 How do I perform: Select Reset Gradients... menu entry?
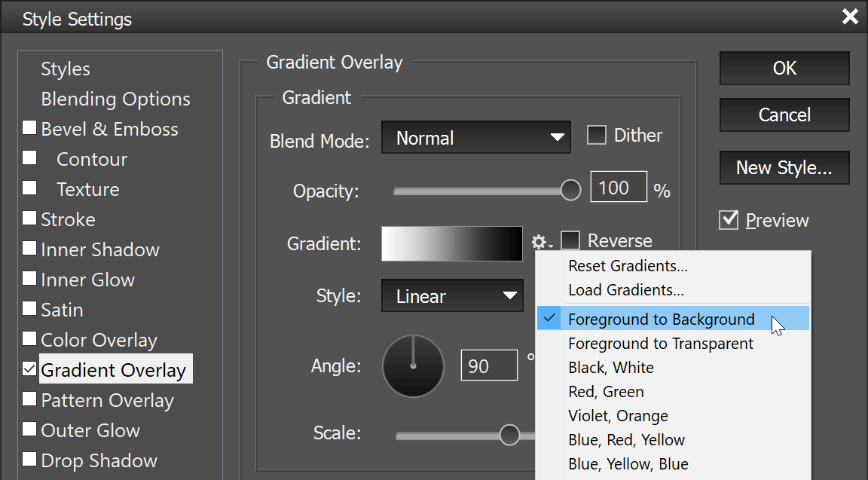627,265
